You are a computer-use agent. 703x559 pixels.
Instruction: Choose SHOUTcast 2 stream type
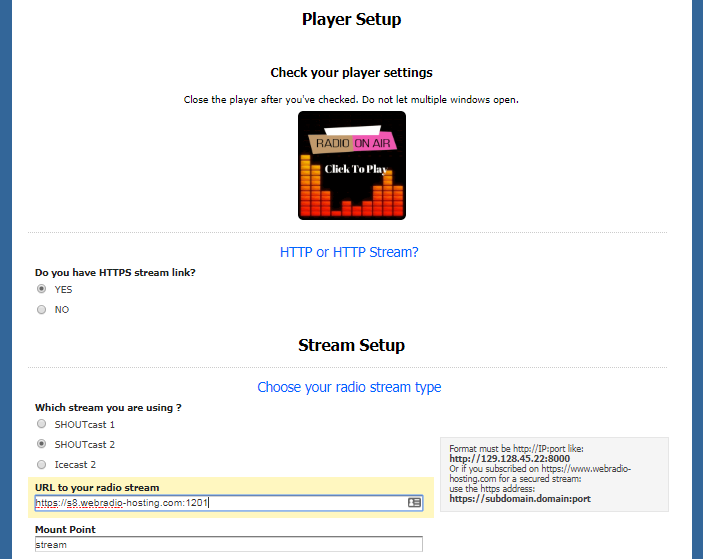[x=42, y=444]
